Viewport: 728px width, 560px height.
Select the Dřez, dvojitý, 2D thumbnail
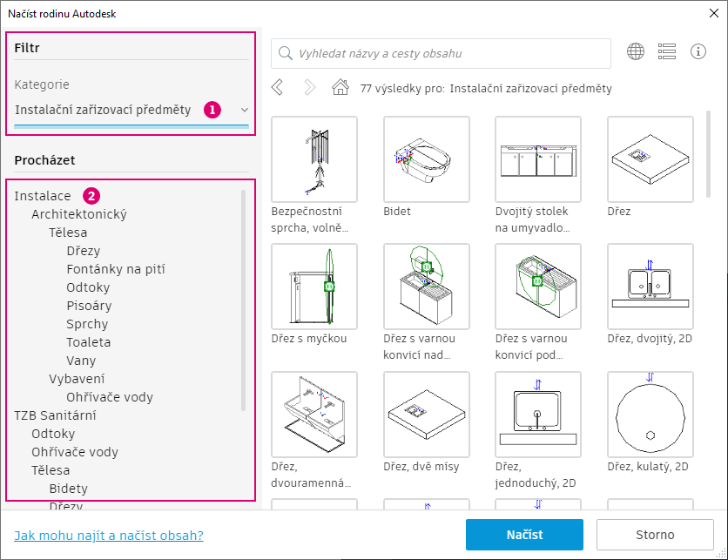click(650, 287)
